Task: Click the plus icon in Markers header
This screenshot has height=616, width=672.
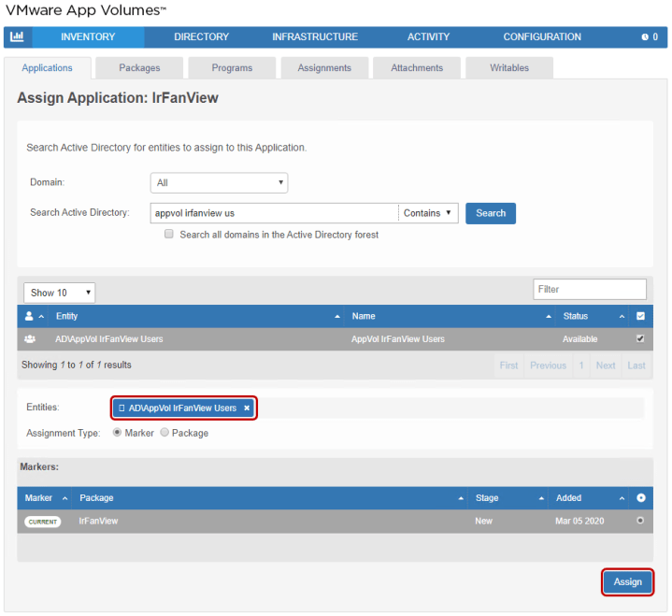Action: (640, 498)
